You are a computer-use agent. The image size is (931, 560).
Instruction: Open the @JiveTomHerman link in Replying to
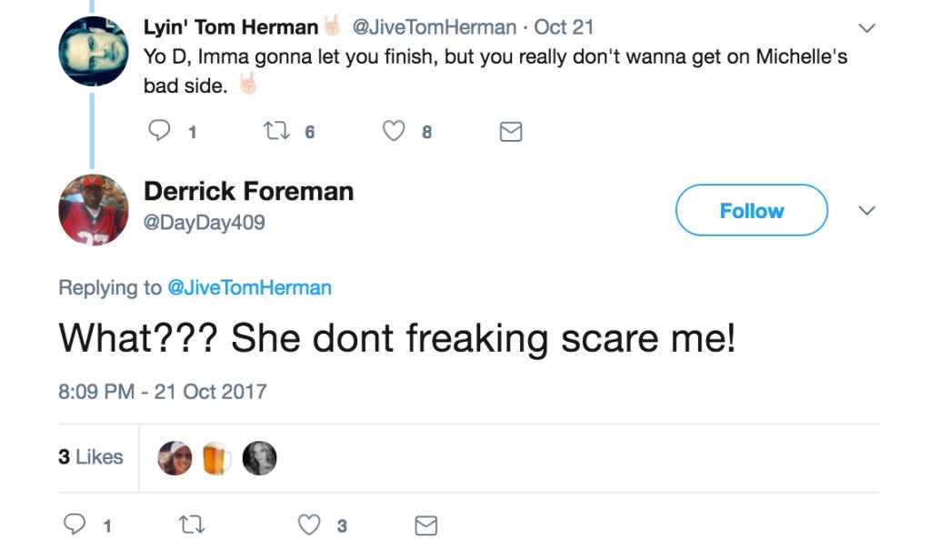coord(249,287)
